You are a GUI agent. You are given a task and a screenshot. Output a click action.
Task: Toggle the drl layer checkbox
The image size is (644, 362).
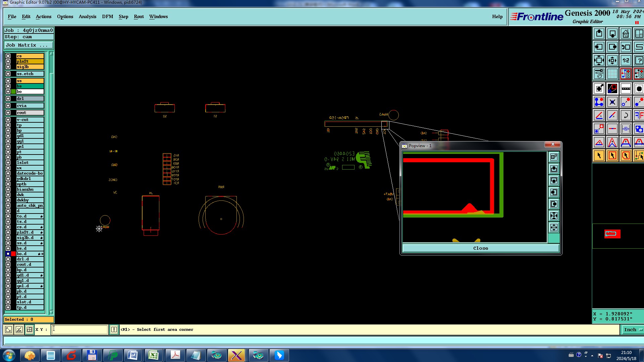pyautogui.click(x=8, y=99)
